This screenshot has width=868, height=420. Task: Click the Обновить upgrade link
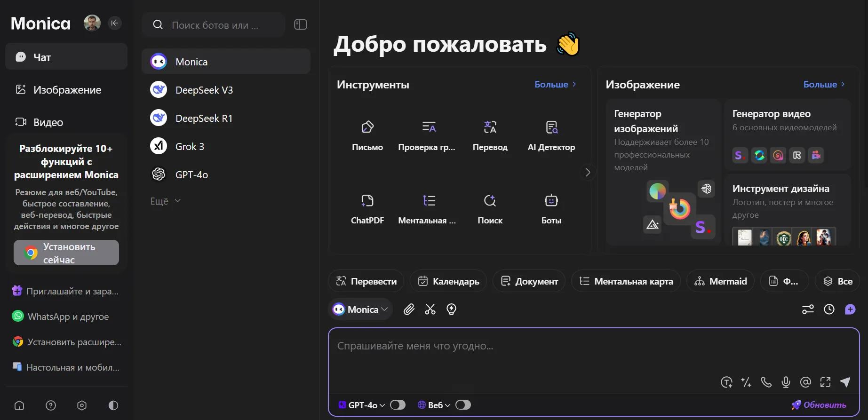click(x=819, y=404)
